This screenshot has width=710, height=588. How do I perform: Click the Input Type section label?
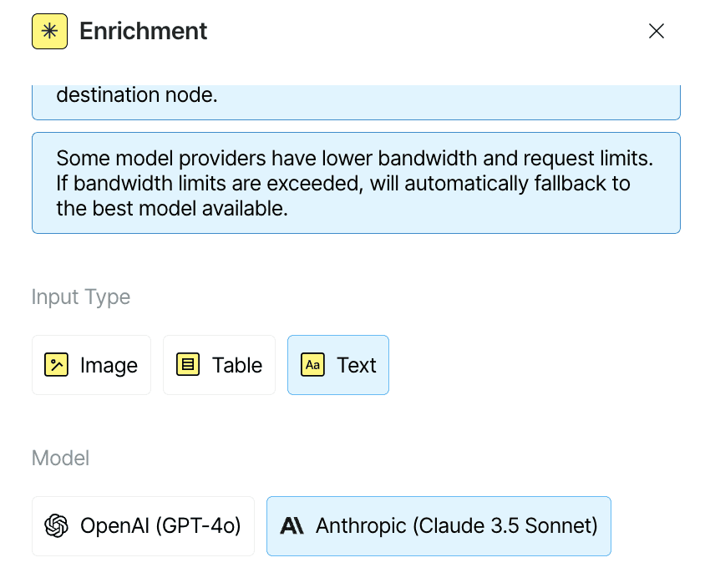(81, 297)
